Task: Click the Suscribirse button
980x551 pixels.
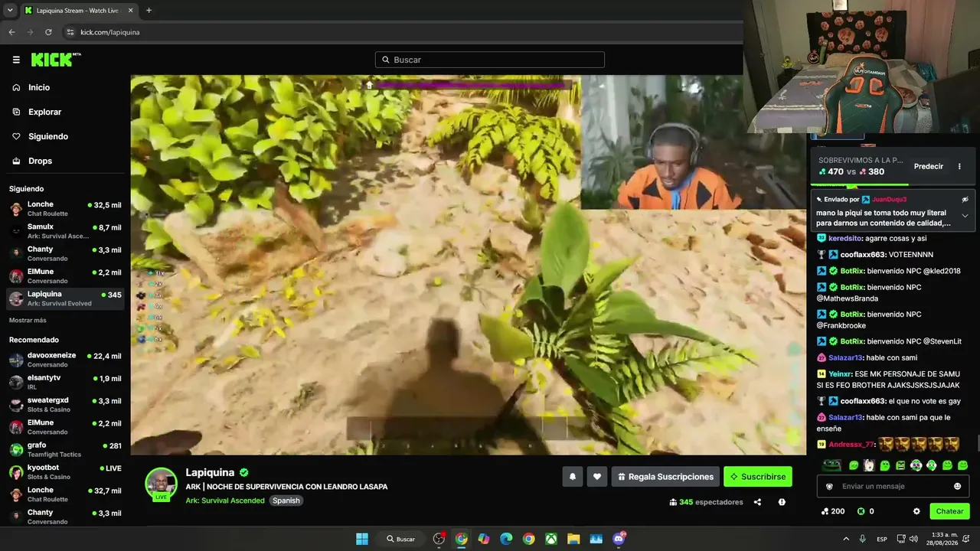Action: click(758, 477)
